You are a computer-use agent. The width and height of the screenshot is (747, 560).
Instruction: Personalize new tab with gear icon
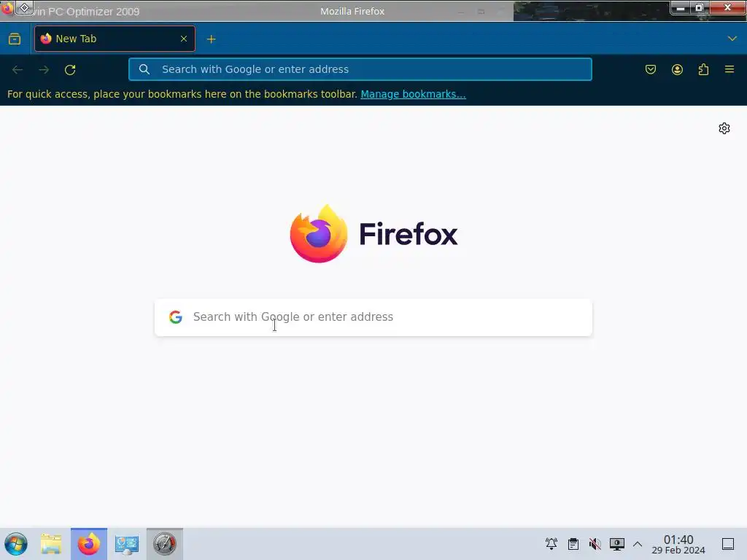pos(724,128)
